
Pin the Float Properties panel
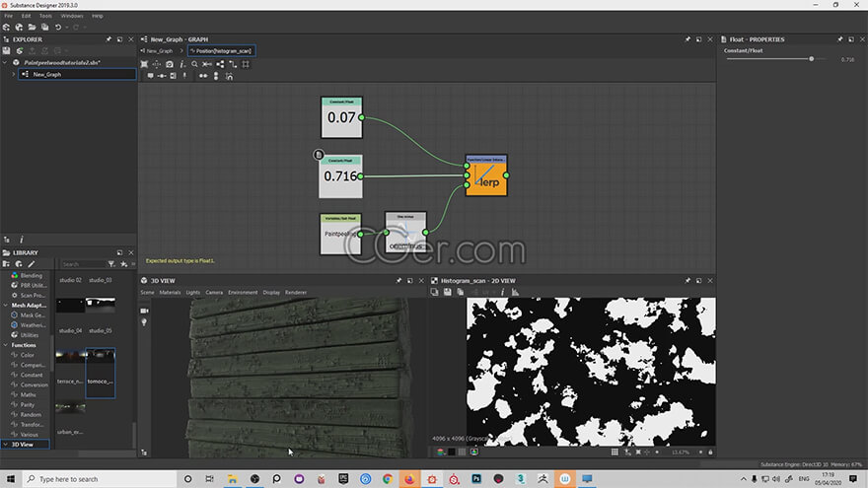click(839, 39)
